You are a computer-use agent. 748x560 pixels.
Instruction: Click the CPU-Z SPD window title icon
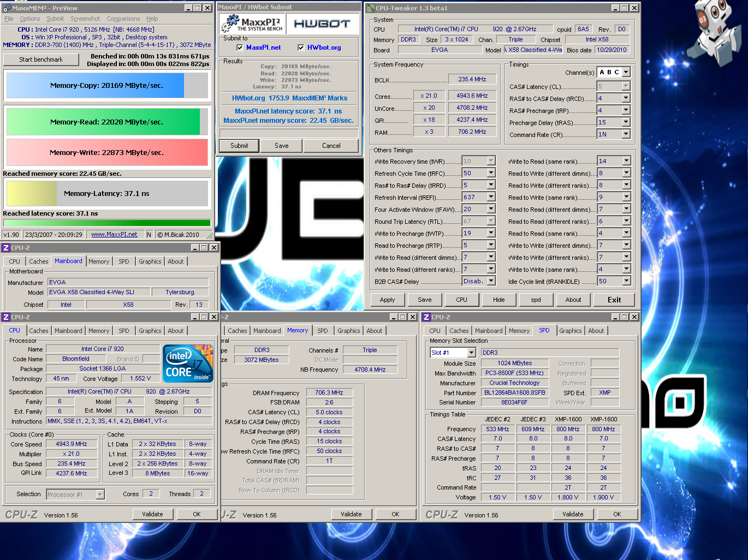tap(426, 317)
